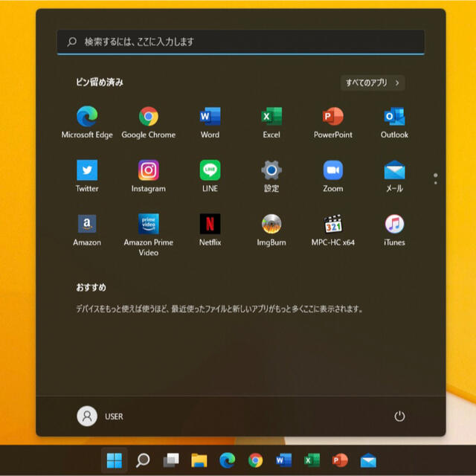Open Excel from the taskbar
Image resolution: width=476 pixels, height=476 pixels.
[x=312, y=460]
